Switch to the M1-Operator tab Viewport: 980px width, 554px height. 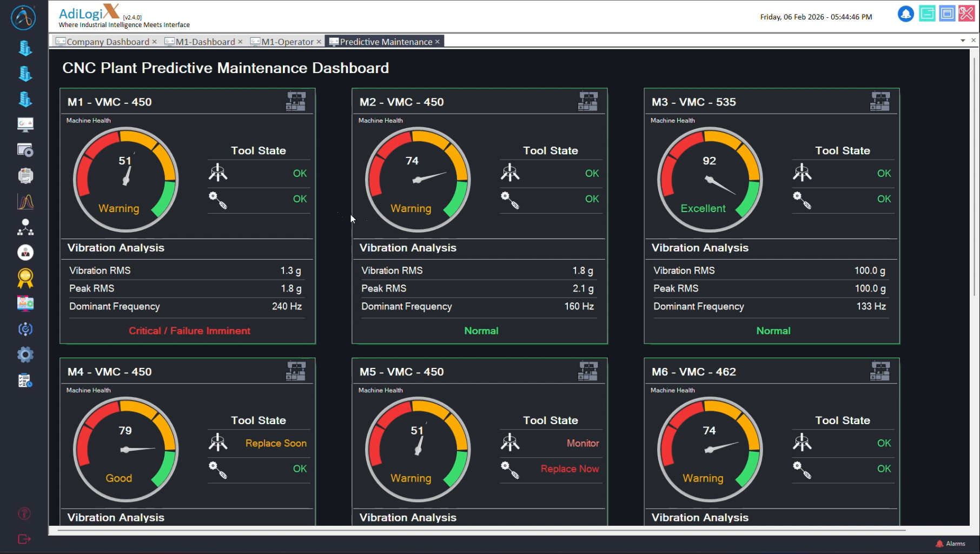pyautogui.click(x=287, y=42)
